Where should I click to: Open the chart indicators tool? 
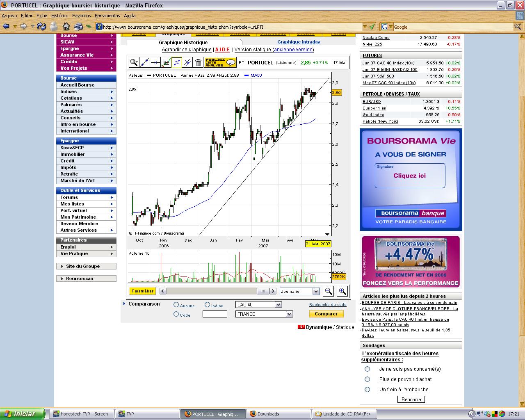[166, 62]
